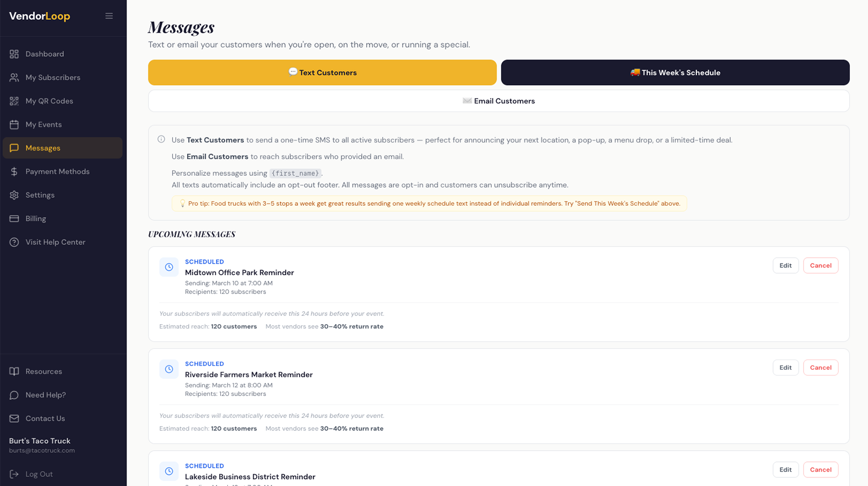Go to My Subscribers page
The image size is (868, 486).
click(x=63, y=78)
